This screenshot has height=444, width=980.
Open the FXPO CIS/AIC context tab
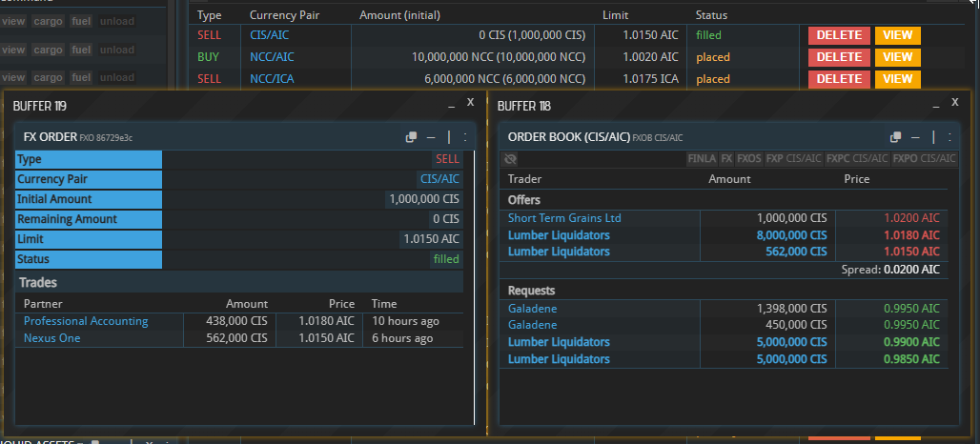click(x=925, y=159)
